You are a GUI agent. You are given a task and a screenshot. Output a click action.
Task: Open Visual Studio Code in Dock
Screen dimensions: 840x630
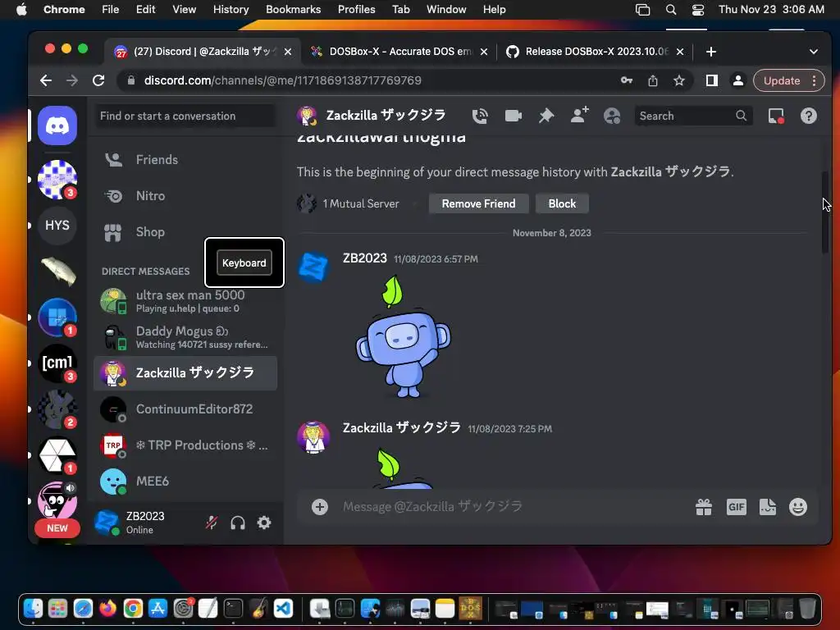283,609
